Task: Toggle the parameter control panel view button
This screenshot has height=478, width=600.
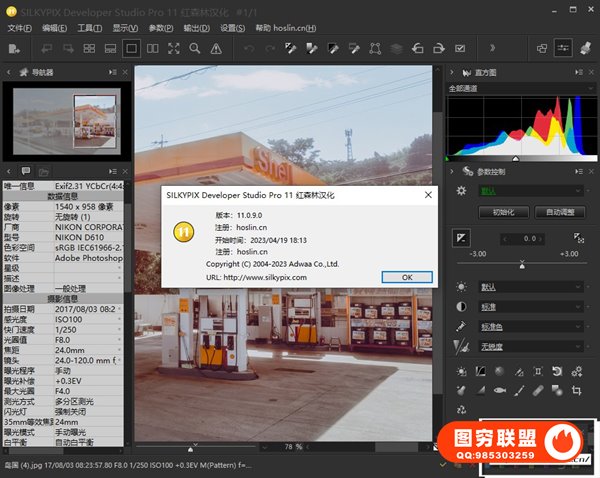Action: click(563, 48)
